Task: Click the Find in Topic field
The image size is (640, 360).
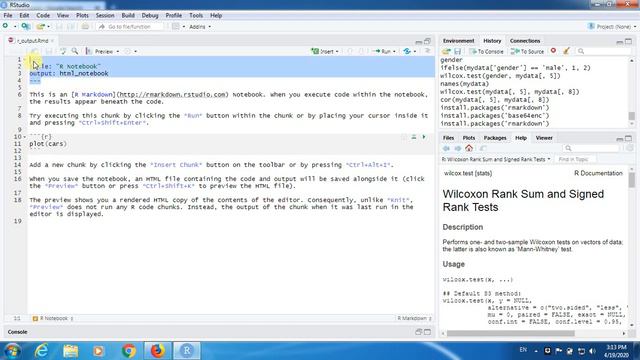Action: (x=576, y=159)
